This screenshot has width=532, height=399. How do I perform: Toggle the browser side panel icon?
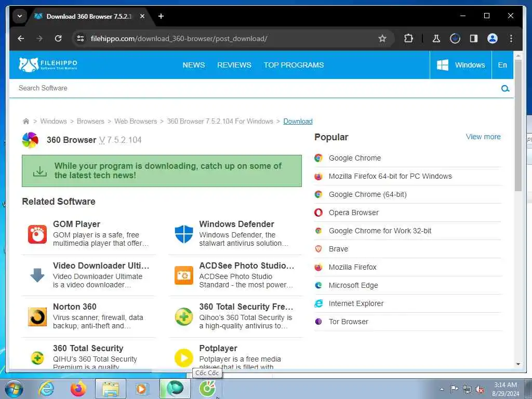point(474,38)
